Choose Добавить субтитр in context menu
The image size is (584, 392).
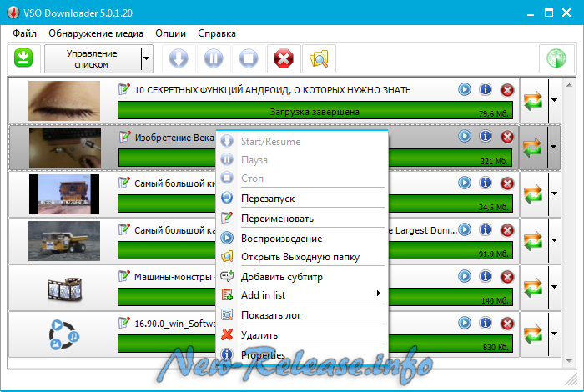[x=302, y=277]
